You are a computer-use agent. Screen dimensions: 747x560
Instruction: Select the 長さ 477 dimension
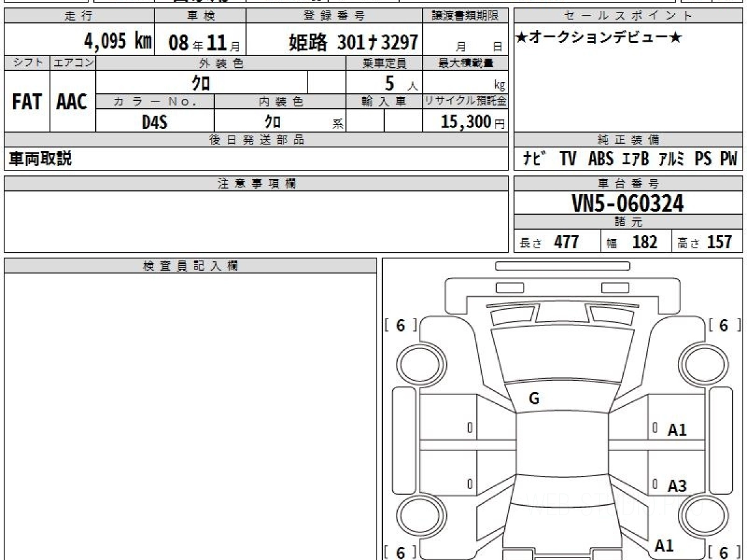point(549,242)
